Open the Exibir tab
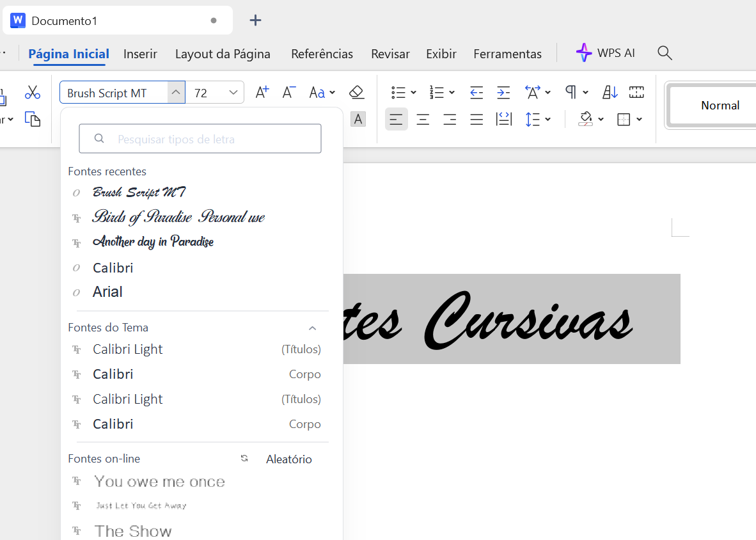756x540 pixels. [441, 54]
